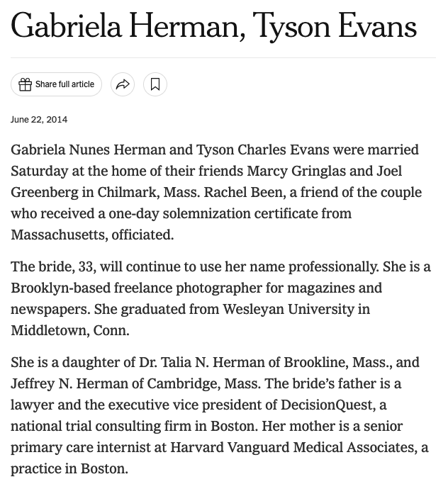Open the share arrow options
The height and width of the screenshot is (484, 448).
[123, 84]
